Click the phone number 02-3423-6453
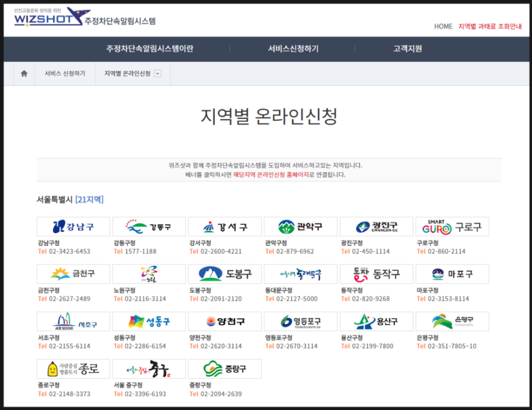 coord(70,251)
